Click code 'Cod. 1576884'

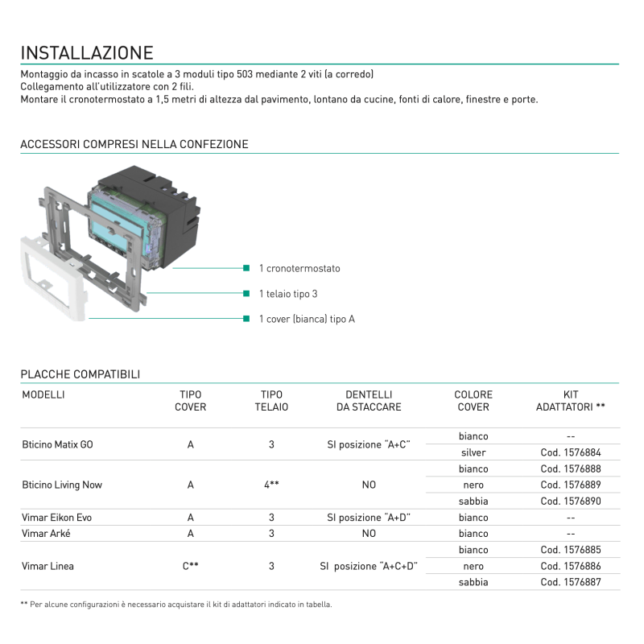click(571, 452)
